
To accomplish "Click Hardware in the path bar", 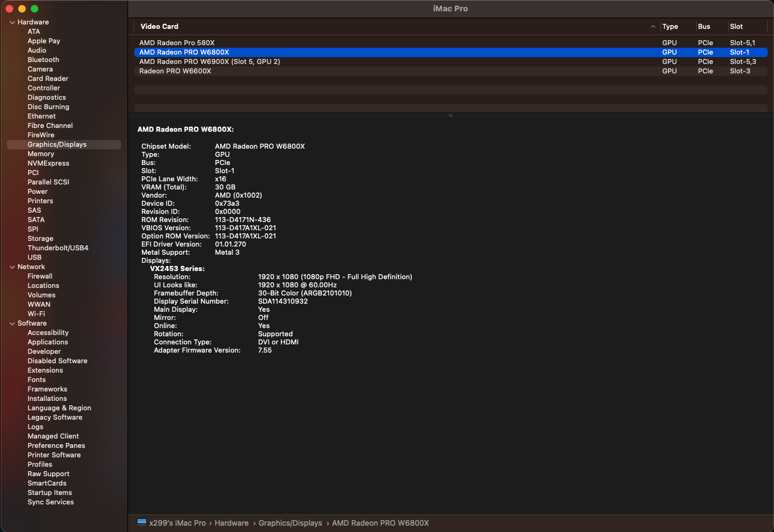I will click(x=232, y=523).
